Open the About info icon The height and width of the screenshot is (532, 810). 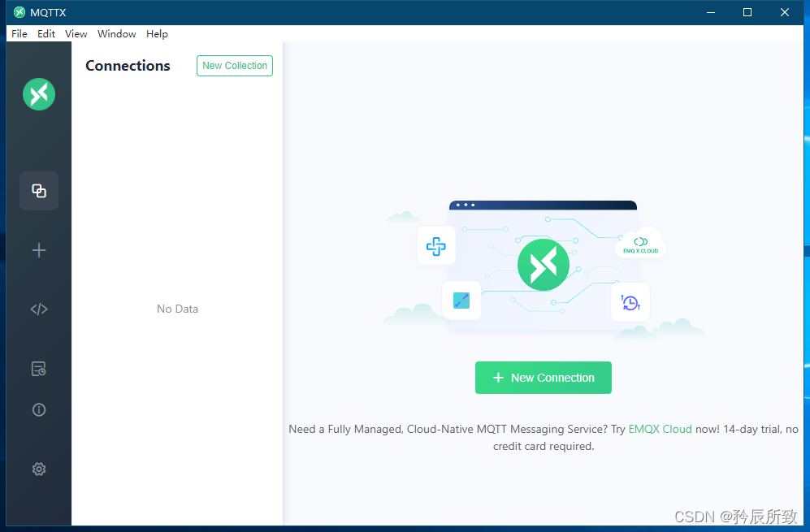pos(39,409)
